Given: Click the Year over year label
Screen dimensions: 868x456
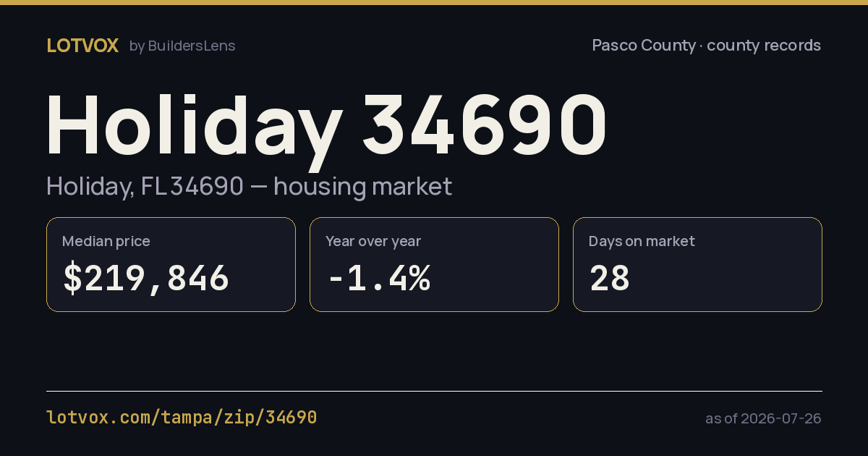Looking at the screenshot, I should coord(373,242).
